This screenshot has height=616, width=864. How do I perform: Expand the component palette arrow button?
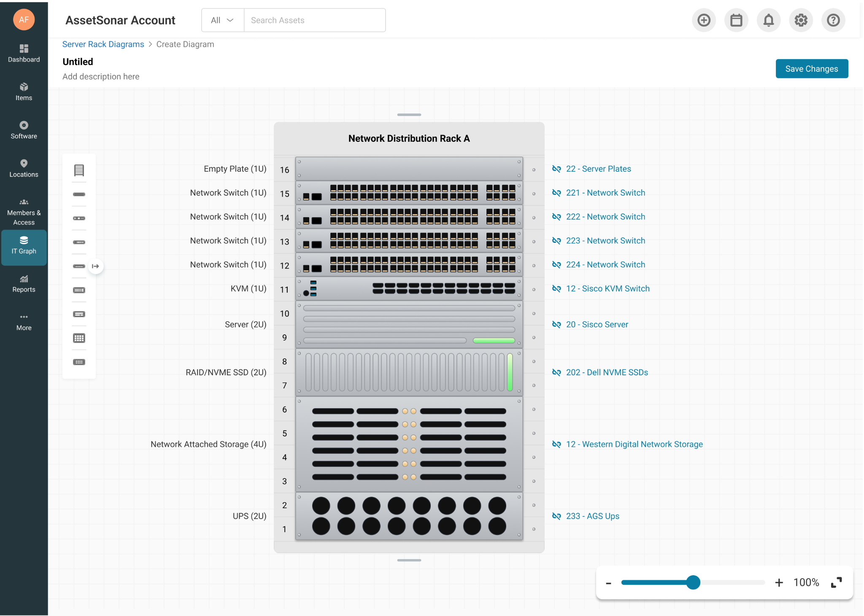coord(96,266)
